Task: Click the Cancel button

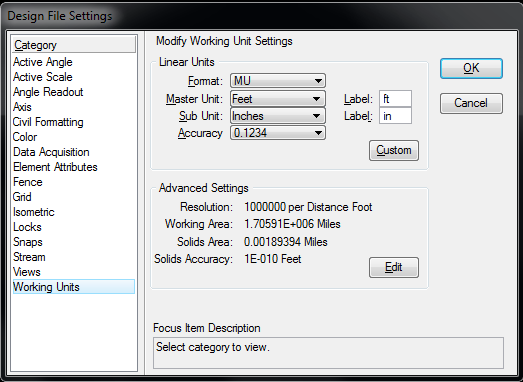Action: click(x=471, y=103)
